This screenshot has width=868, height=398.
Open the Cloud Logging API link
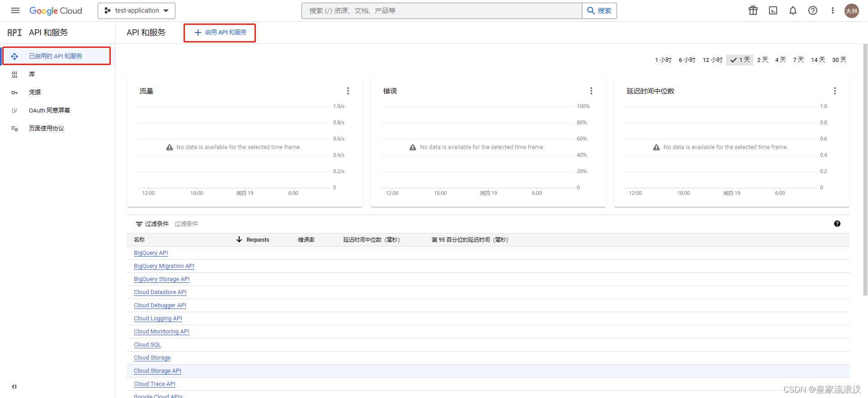tap(158, 318)
